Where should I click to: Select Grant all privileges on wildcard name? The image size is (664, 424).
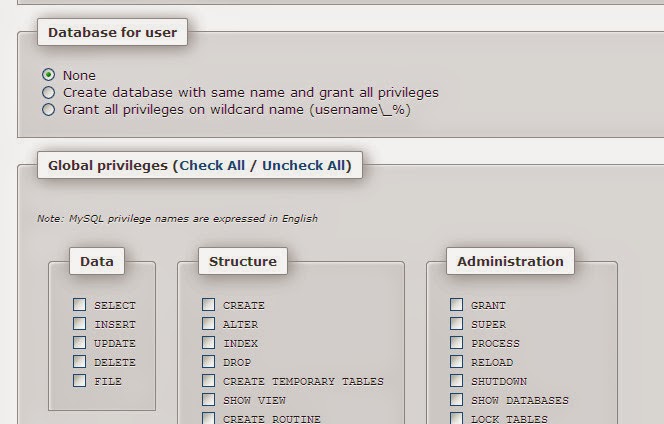(x=48, y=110)
